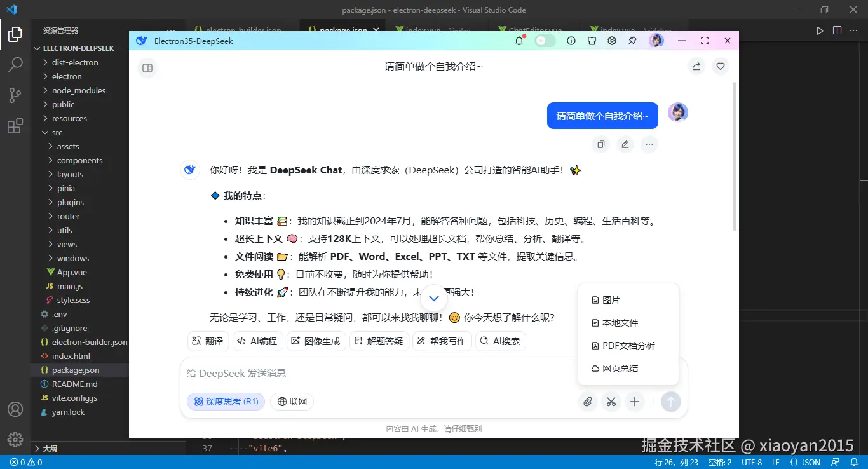Share the current conversation
This screenshot has width=868, height=469.
tap(696, 66)
